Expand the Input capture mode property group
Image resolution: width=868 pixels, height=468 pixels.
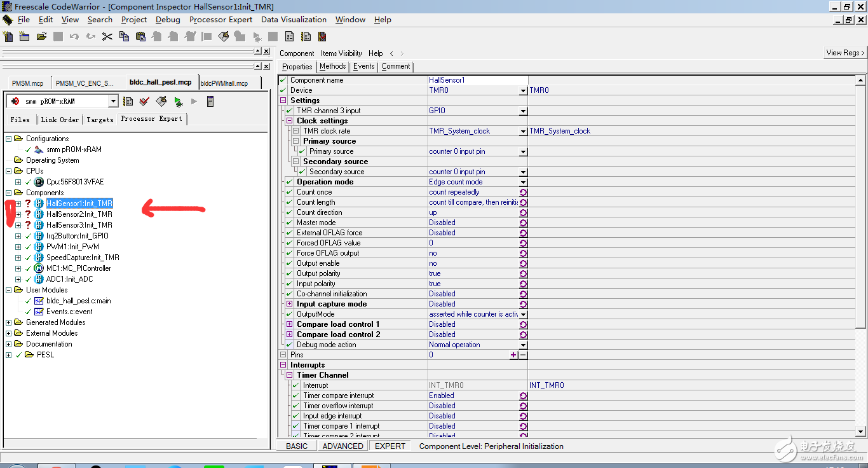290,304
